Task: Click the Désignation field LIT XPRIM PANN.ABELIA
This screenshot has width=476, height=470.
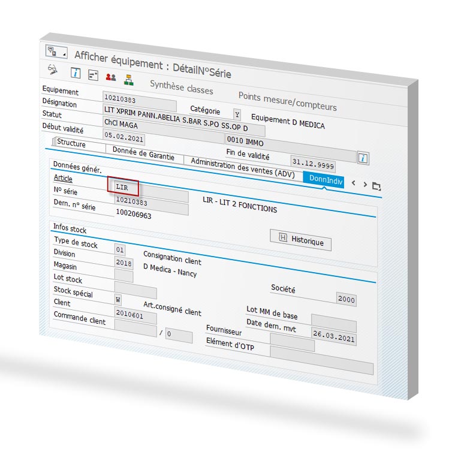Action: point(183,120)
